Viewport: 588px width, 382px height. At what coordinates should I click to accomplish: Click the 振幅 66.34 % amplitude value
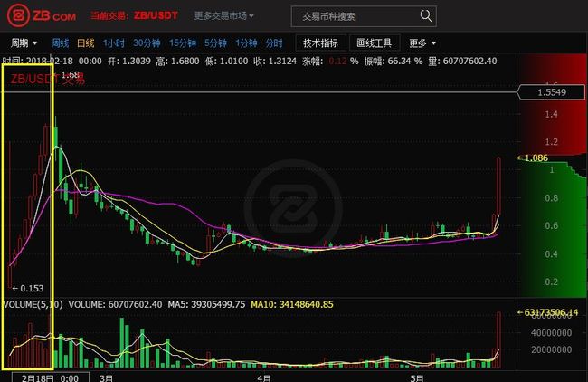coord(393,62)
